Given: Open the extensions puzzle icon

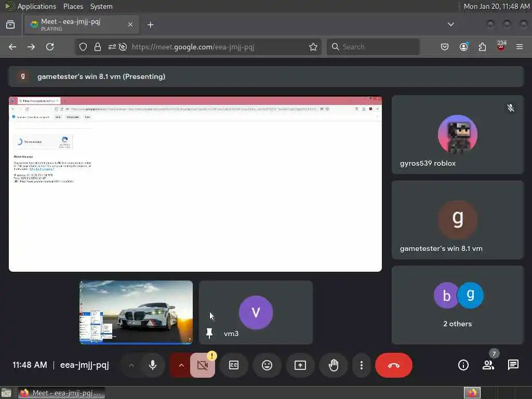Looking at the screenshot, I should (482, 47).
